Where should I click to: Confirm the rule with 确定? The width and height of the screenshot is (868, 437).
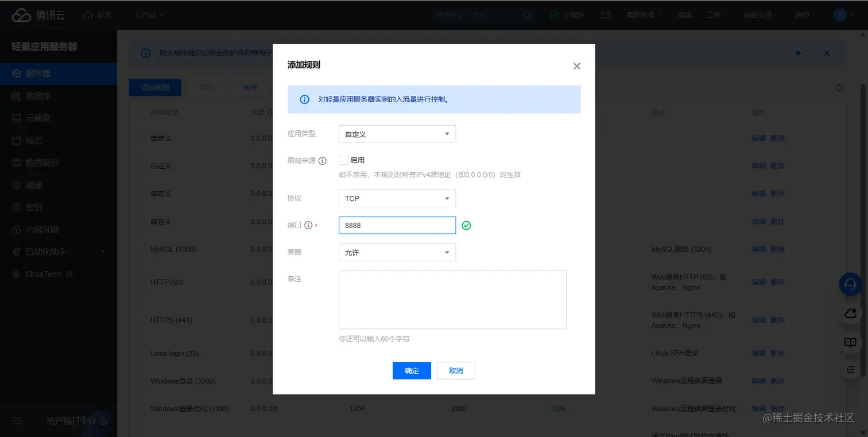pos(412,370)
